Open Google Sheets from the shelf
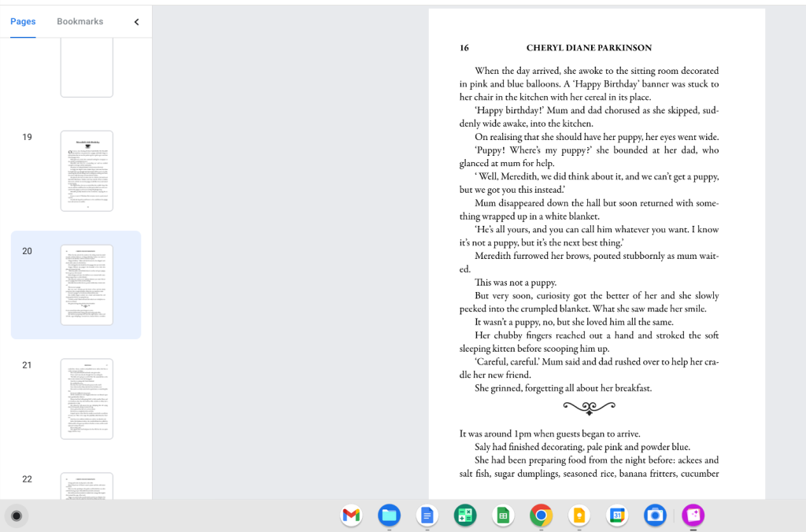 point(503,515)
